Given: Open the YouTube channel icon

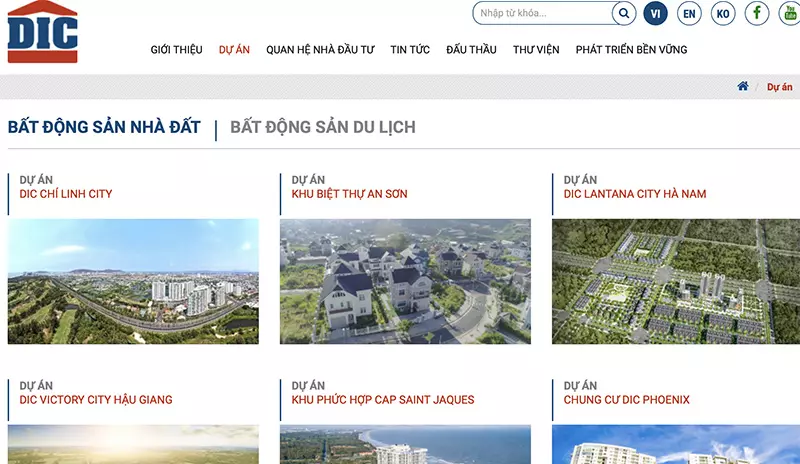Looking at the screenshot, I should pyautogui.click(x=790, y=13).
